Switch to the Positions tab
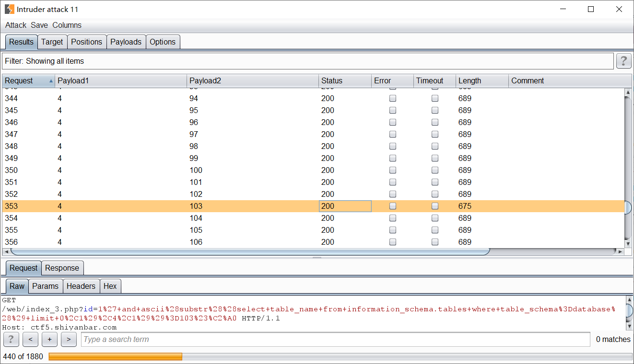Image resolution: width=634 pixels, height=364 pixels. pyautogui.click(x=87, y=42)
